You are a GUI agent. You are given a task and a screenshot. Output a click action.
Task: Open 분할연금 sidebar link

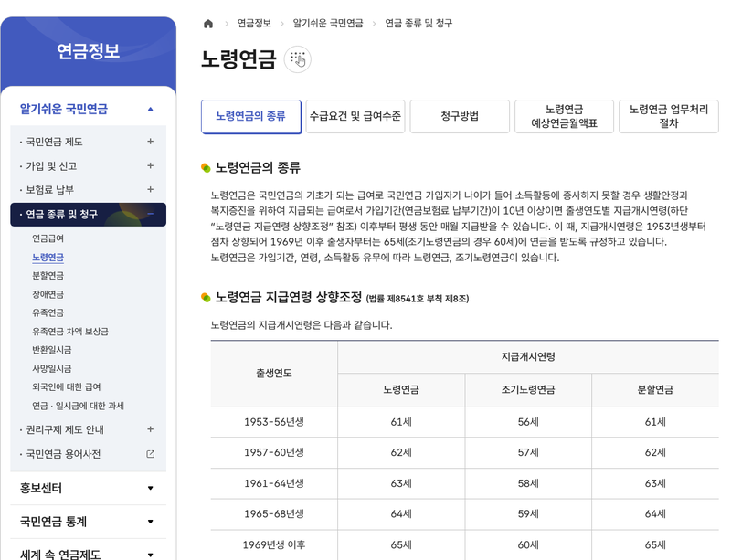click(48, 276)
